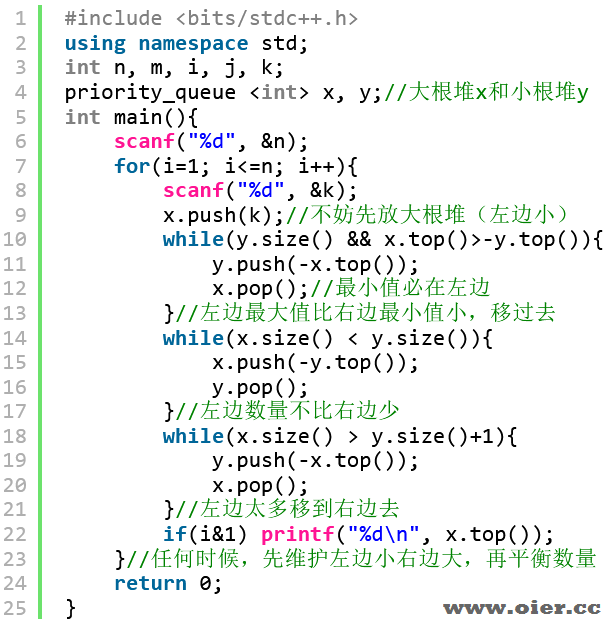
Task: Click 'while(x.size() < y.size()){' line
Action: 328,338
